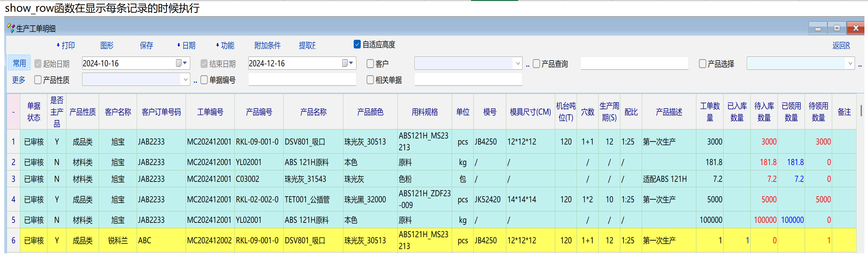Expand the 产品性质 dropdown list
868x255 pixels.
(185, 80)
